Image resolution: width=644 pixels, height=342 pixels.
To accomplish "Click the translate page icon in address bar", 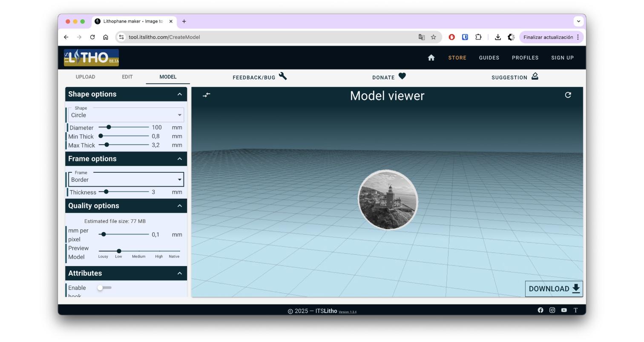I will click(x=422, y=37).
